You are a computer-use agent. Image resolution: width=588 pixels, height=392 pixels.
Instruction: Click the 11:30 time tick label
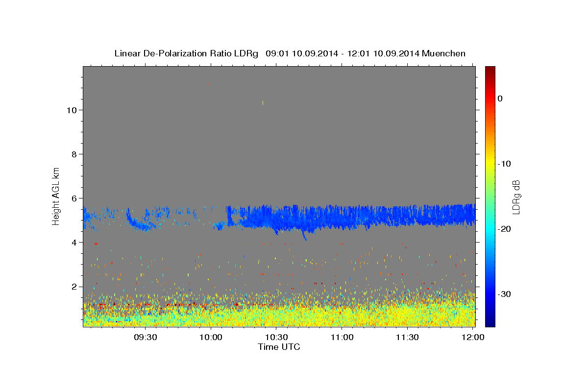[x=408, y=337]
